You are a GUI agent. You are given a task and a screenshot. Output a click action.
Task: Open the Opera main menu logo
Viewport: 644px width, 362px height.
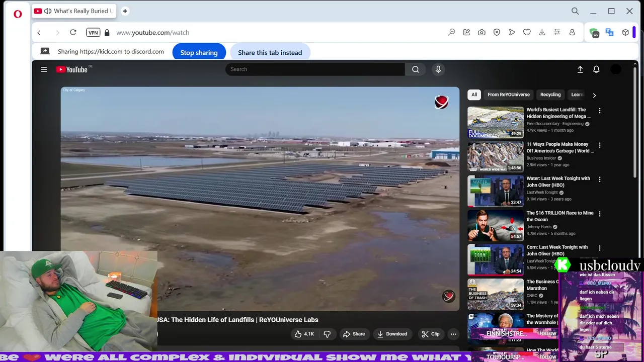coord(18,14)
